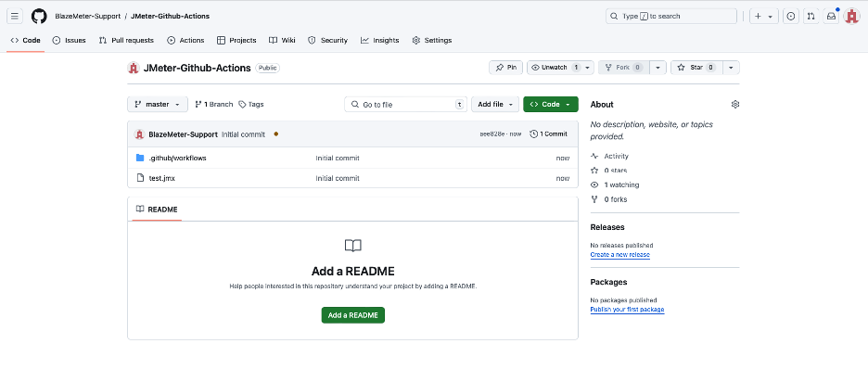Open the Activity link in About

coord(609,157)
